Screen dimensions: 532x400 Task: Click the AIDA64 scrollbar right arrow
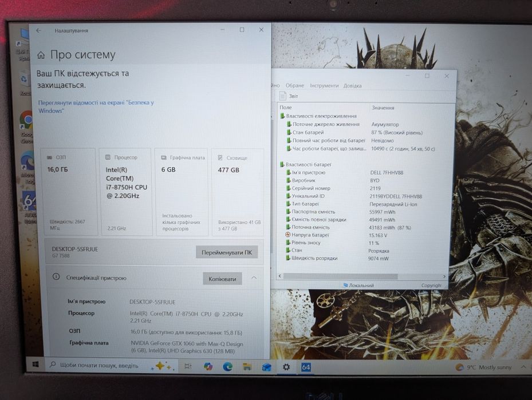pyautogui.click(x=444, y=276)
